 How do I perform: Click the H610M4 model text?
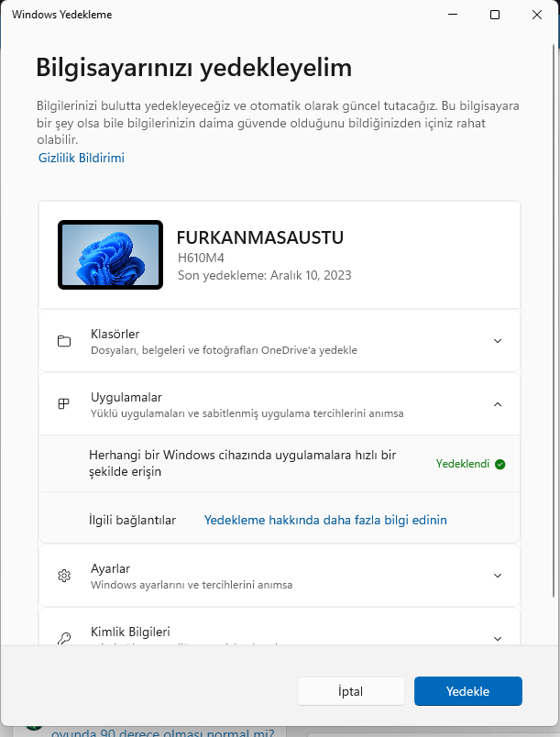(201, 258)
